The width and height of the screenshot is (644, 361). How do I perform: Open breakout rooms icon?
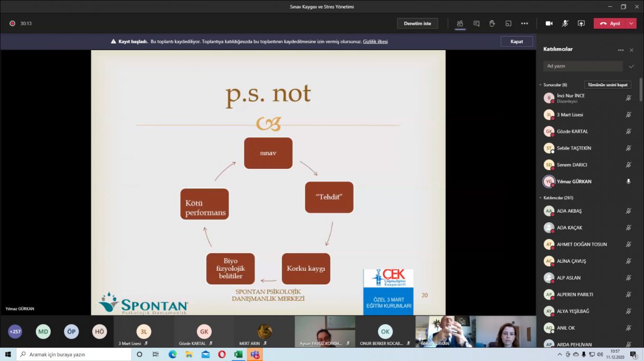click(x=508, y=23)
